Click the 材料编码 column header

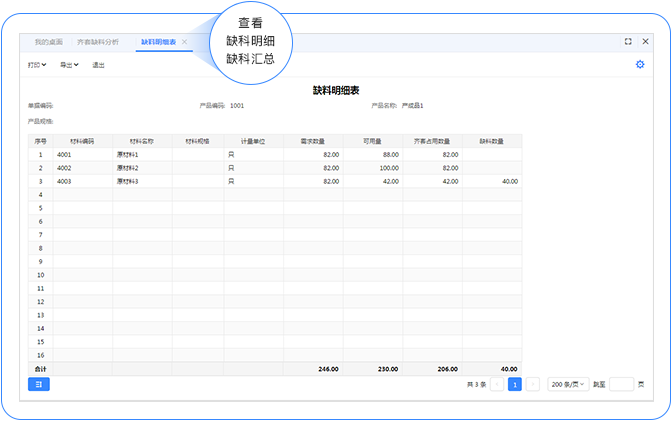[x=82, y=142]
